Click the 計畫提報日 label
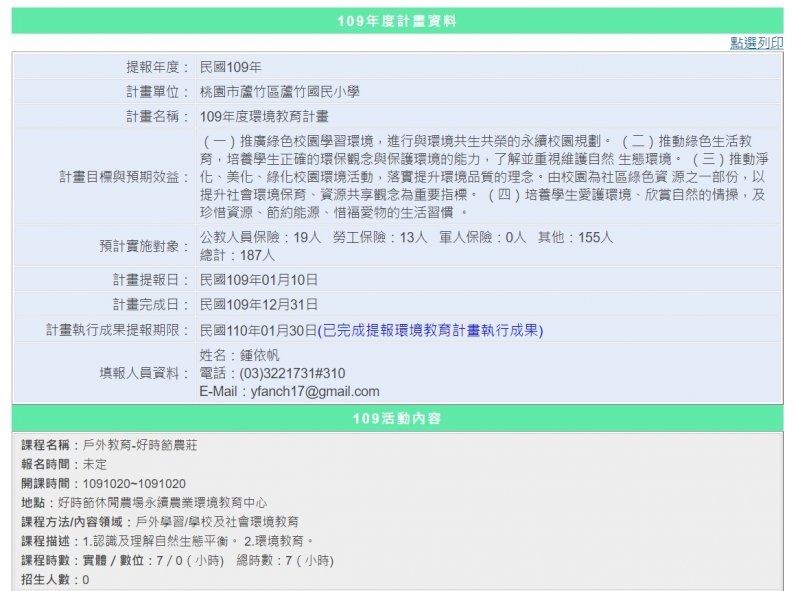 pos(151,280)
